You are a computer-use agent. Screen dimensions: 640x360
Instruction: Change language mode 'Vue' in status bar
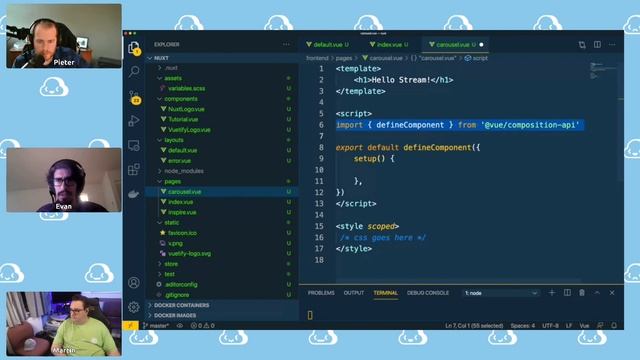pos(584,326)
